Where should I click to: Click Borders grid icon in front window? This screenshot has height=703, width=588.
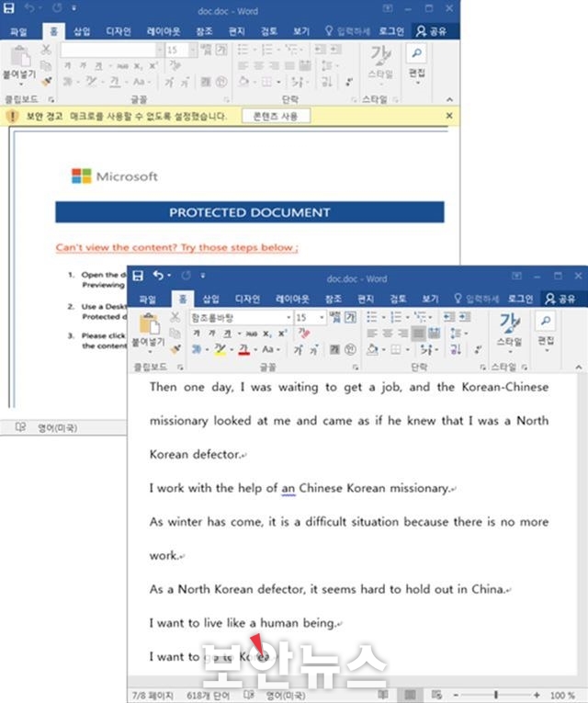click(396, 349)
